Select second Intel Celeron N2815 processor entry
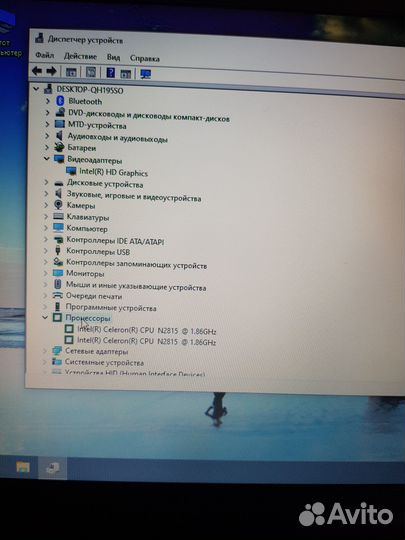This screenshot has height=540, width=405. (146, 341)
